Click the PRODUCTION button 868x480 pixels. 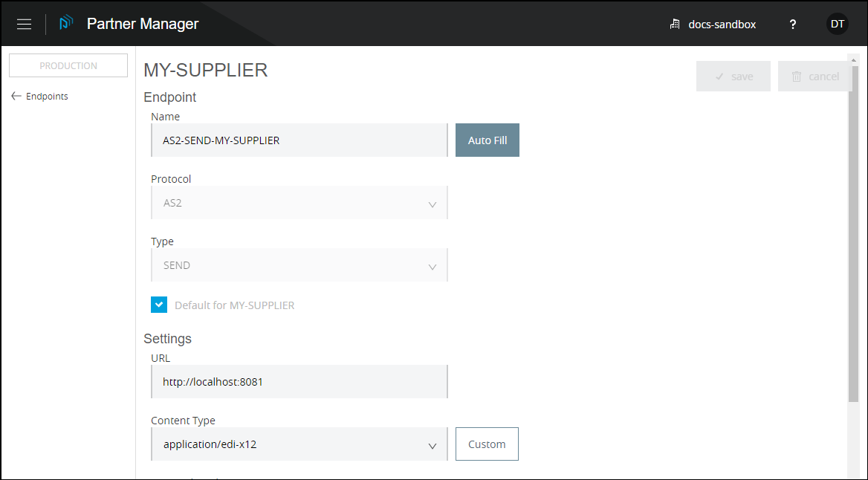tap(68, 65)
